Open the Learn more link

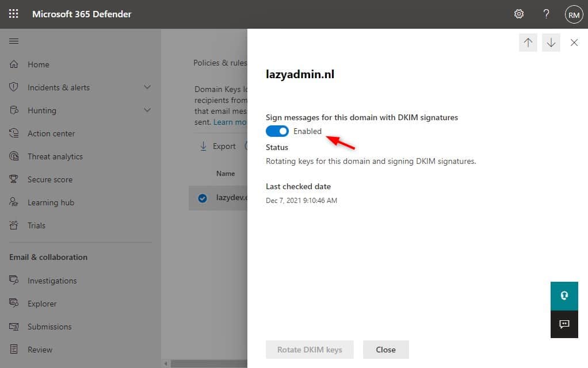coord(230,122)
